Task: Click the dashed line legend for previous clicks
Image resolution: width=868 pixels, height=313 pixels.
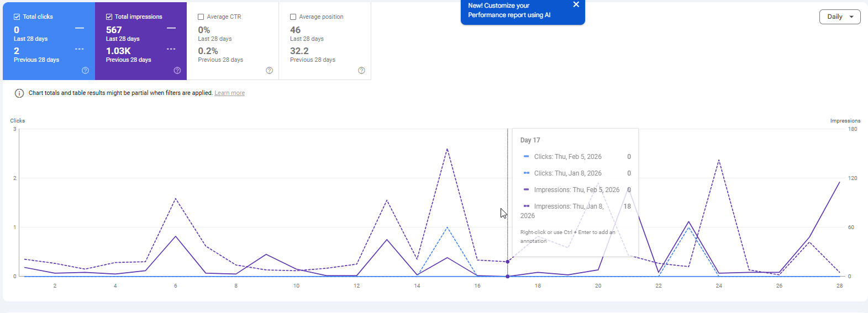Action: [80, 49]
